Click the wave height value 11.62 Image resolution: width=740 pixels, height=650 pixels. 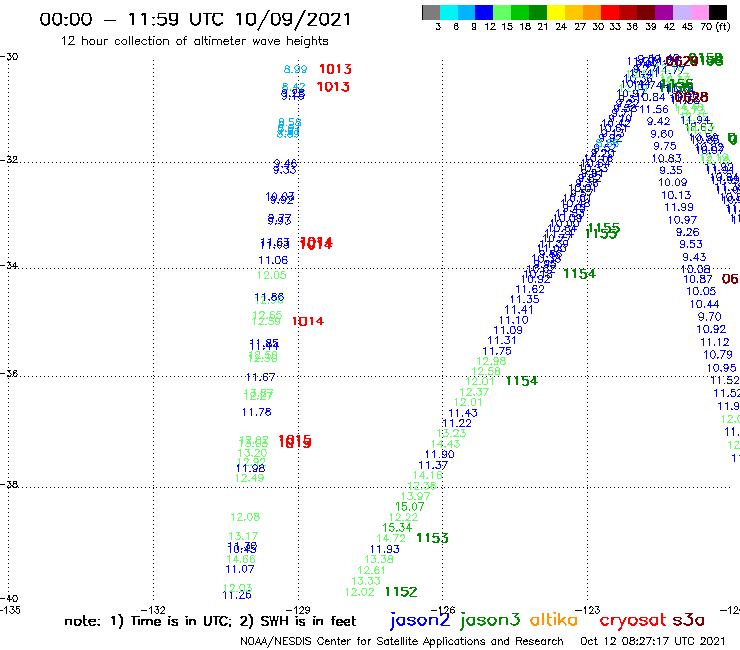point(530,289)
